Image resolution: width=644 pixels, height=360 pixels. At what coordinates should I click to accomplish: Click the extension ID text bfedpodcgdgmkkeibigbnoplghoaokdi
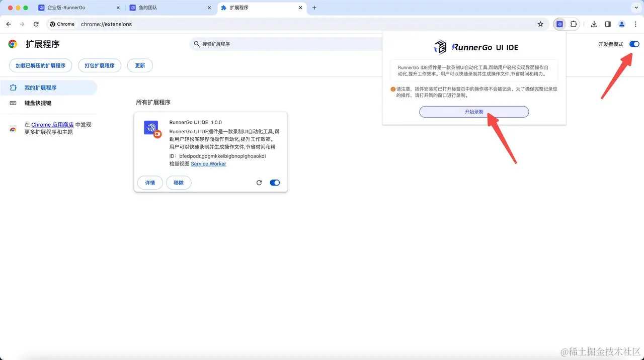pos(222,156)
